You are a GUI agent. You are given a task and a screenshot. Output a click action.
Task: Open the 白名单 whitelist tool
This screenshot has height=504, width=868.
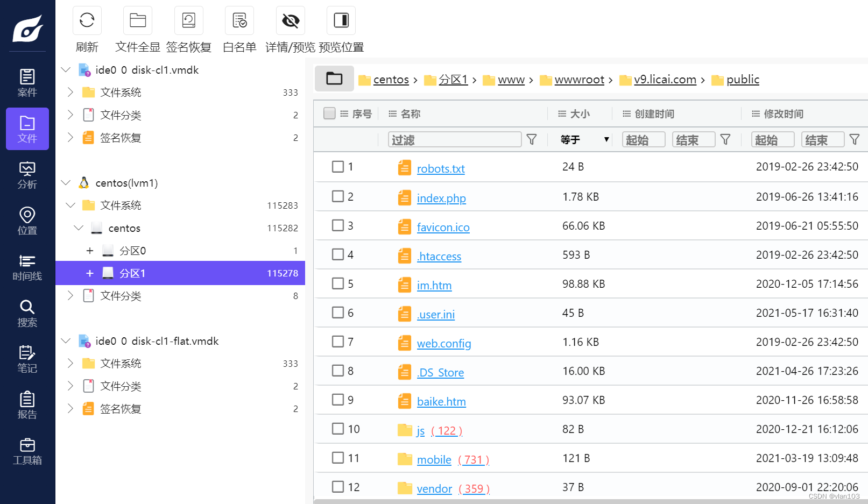pyautogui.click(x=239, y=20)
